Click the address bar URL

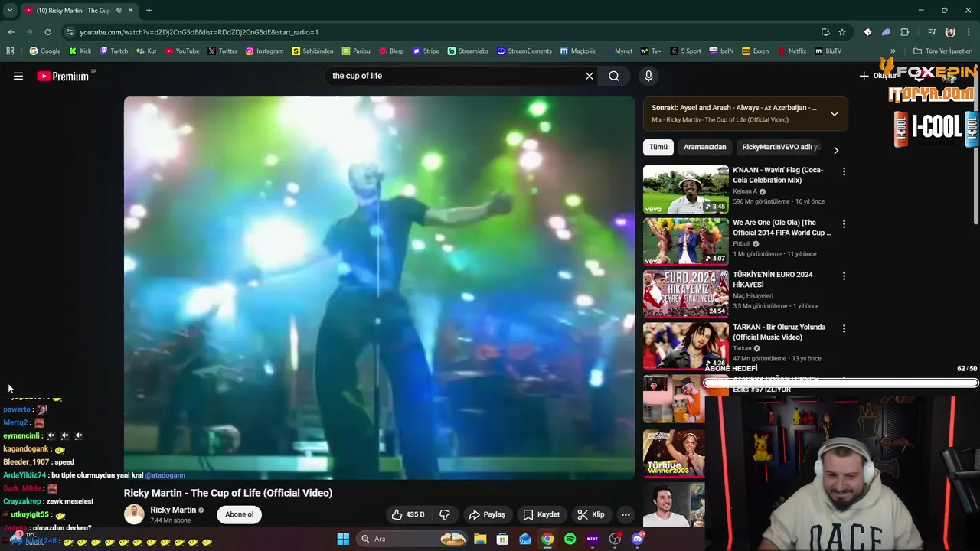tap(199, 32)
